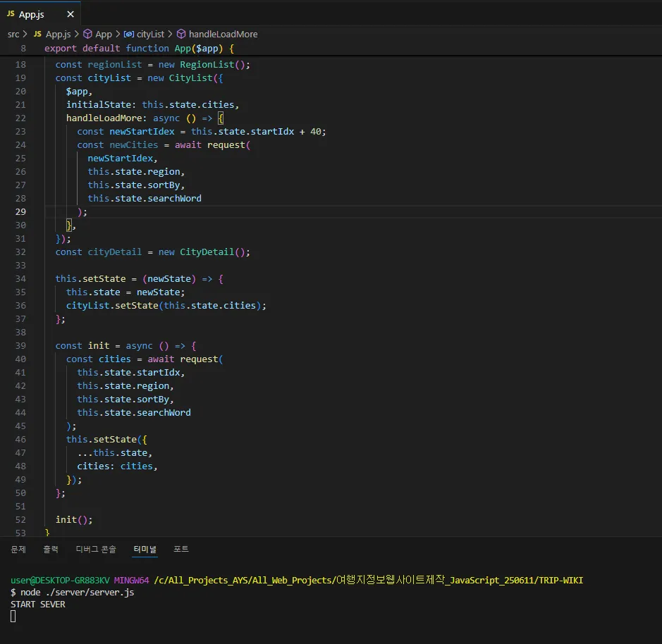Select the App.js editor tab

(40, 14)
